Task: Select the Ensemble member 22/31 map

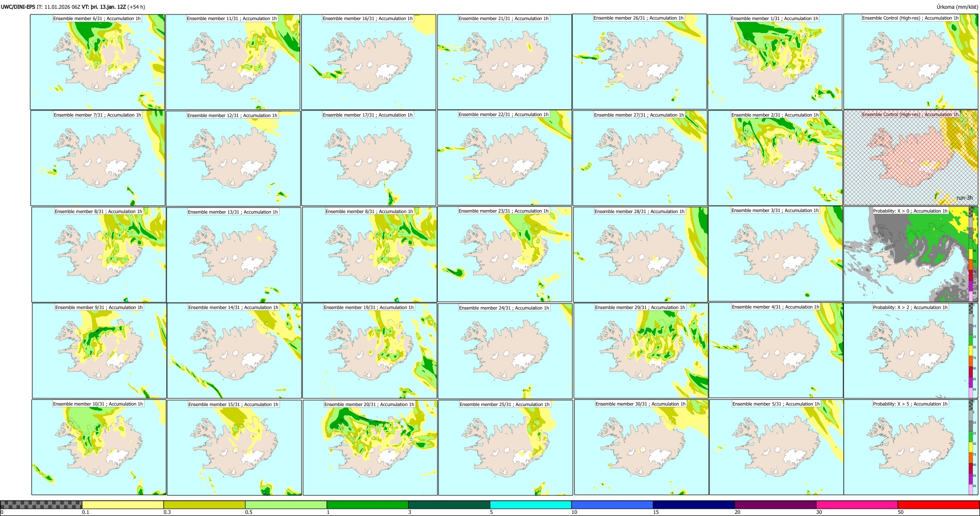Action: 504,158
